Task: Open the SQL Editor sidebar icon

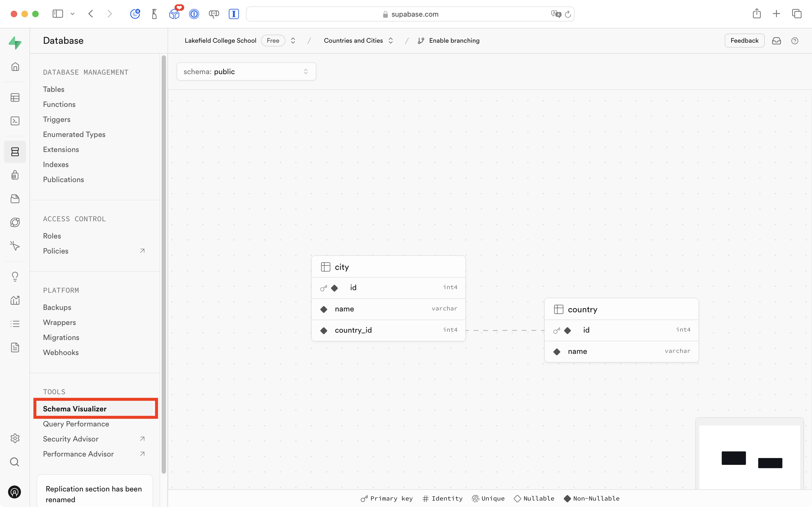Action: click(x=15, y=121)
